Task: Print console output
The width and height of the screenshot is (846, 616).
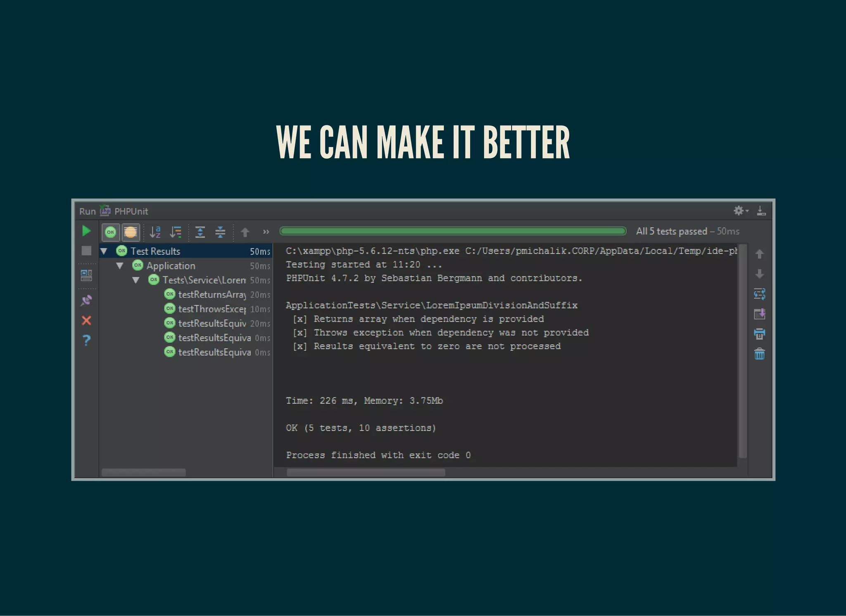Action: click(x=760, y=334)
